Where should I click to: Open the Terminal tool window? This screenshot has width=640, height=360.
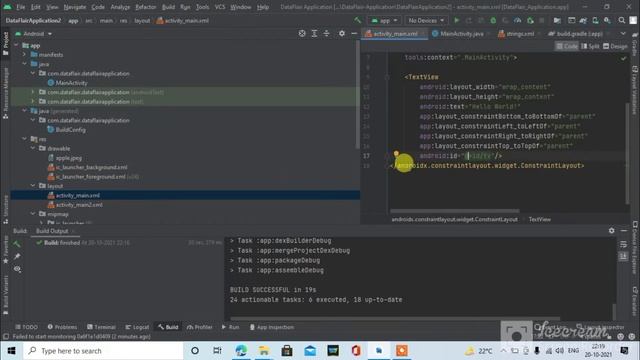tap(101, 327)
